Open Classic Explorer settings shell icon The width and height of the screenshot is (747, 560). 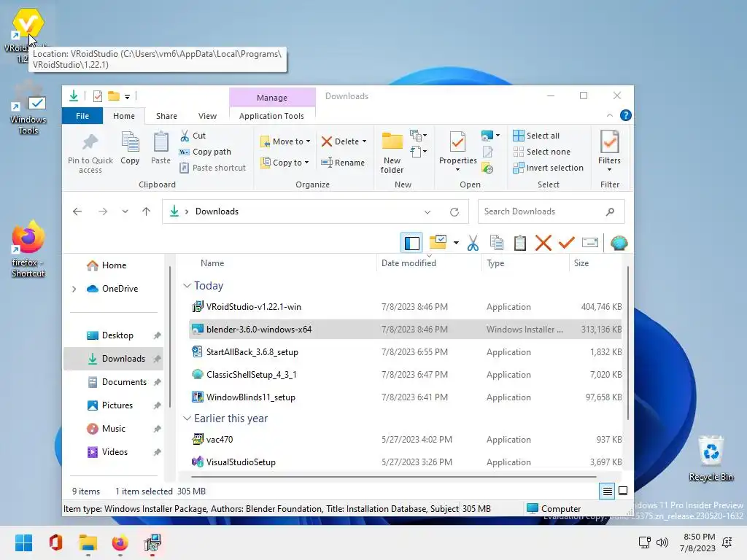tap(619, 243)
